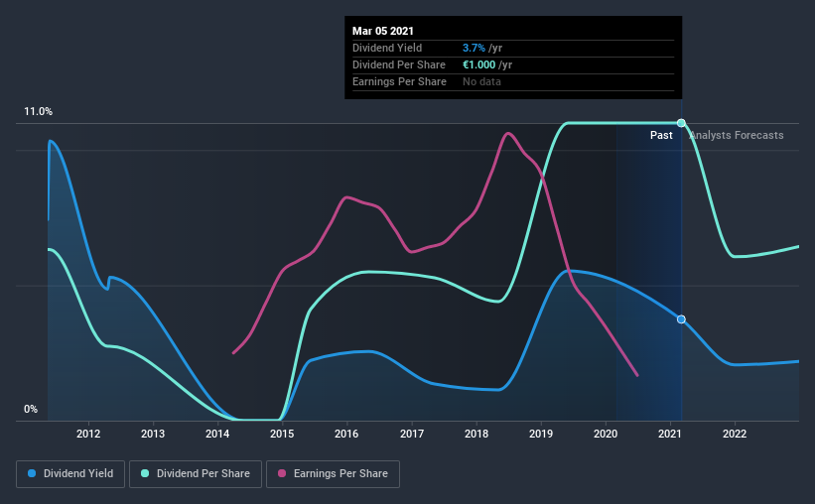Viewport: 815px width, 504px height.
Task: Click the pink Earnings Per Share legend dot
Action: coord(282,473)
